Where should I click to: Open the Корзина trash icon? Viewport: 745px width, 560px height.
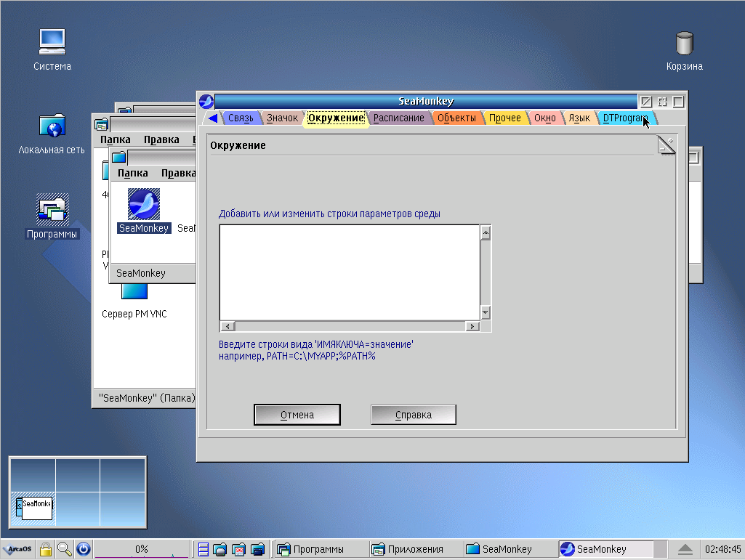pyautogui.click(x=684, y=43)
